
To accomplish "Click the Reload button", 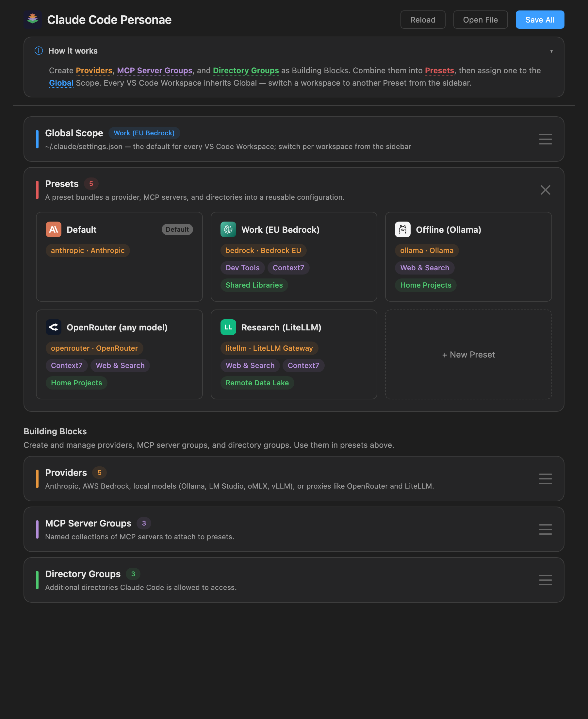I will coord(422,20).
